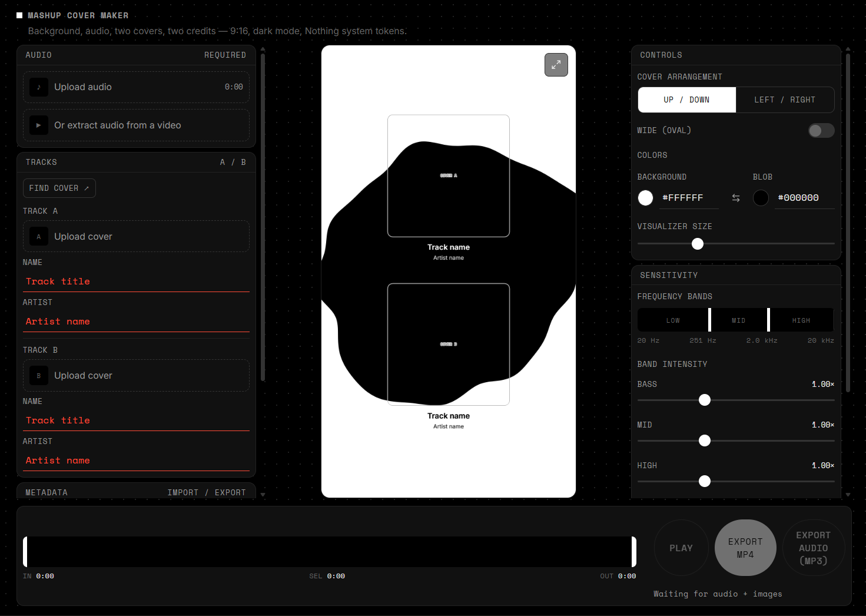The width and height of the screenshot is (866, 616).
Task: Click the 'Waiting for audio + images' status text
Action: click(x=718, y=594)
